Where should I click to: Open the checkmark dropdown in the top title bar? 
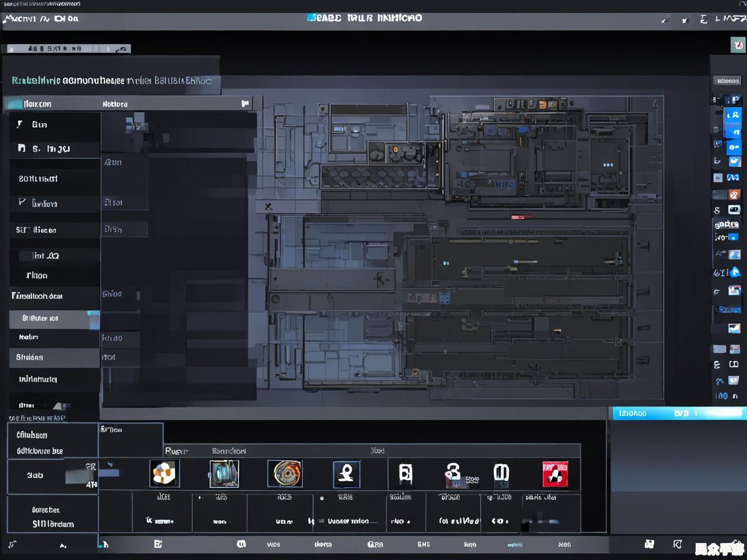pos(685,20)
